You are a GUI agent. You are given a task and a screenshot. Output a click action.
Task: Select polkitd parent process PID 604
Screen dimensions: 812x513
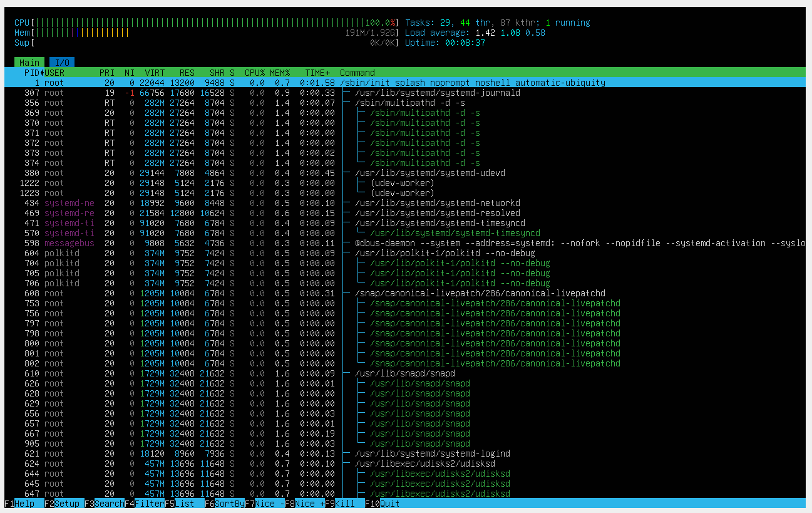(x=405, y=253)
